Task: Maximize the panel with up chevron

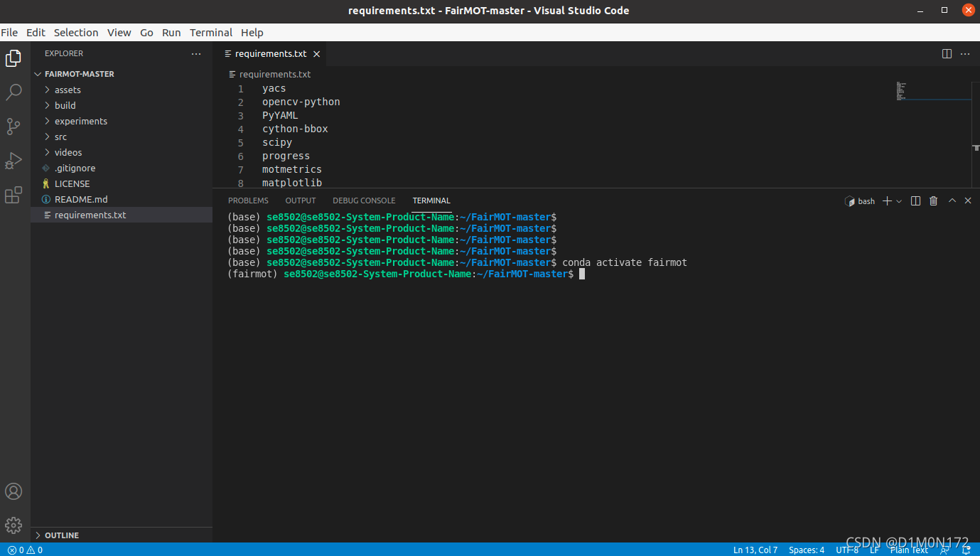Action: tap(952, 201)
